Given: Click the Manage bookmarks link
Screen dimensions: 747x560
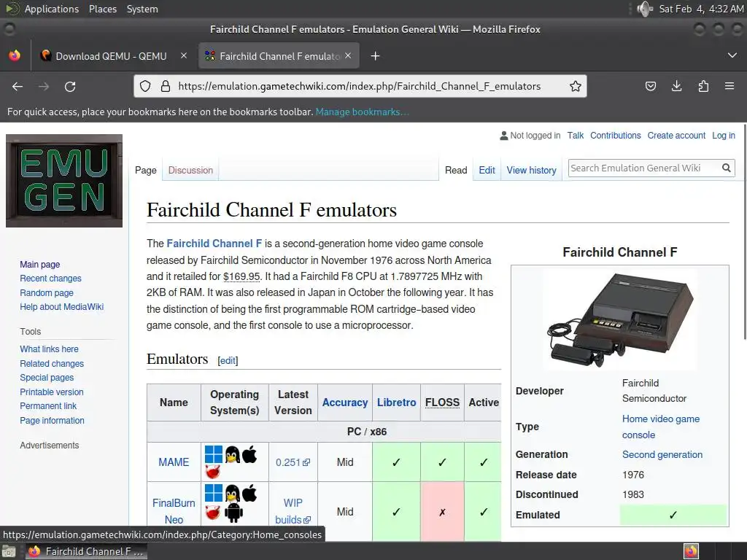Looking at the screenshot, I should point(362,112).
